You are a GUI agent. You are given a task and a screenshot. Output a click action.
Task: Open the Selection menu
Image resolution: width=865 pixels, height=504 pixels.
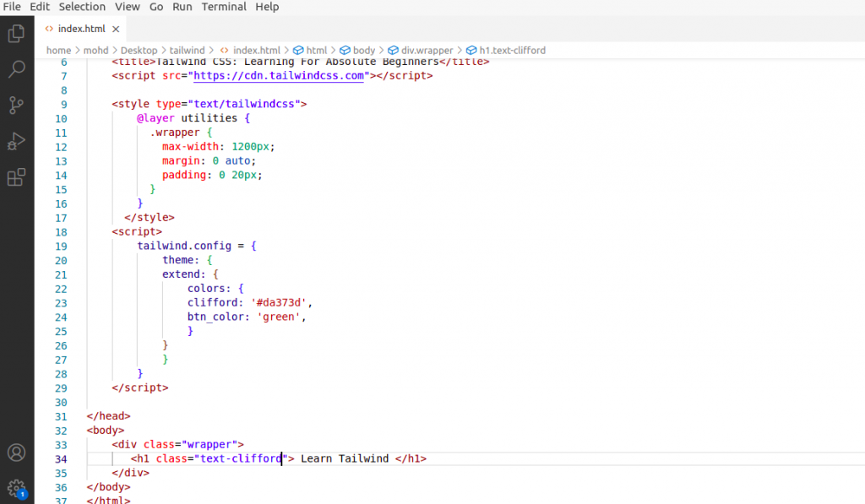pyautogui.click(x=82, y=7)
